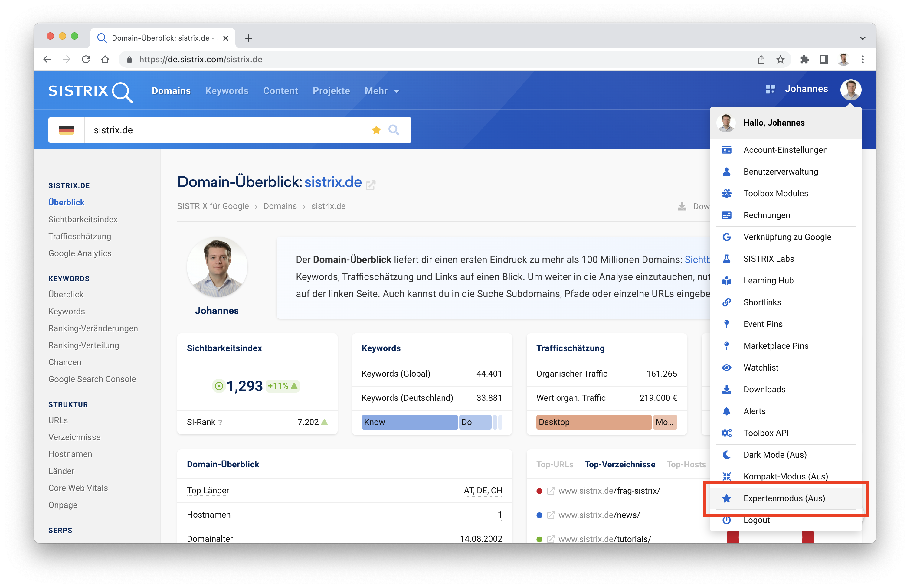910x588 pixels.
Task: Open the dashboard grid icon beside Johannes
Action: 770,89
